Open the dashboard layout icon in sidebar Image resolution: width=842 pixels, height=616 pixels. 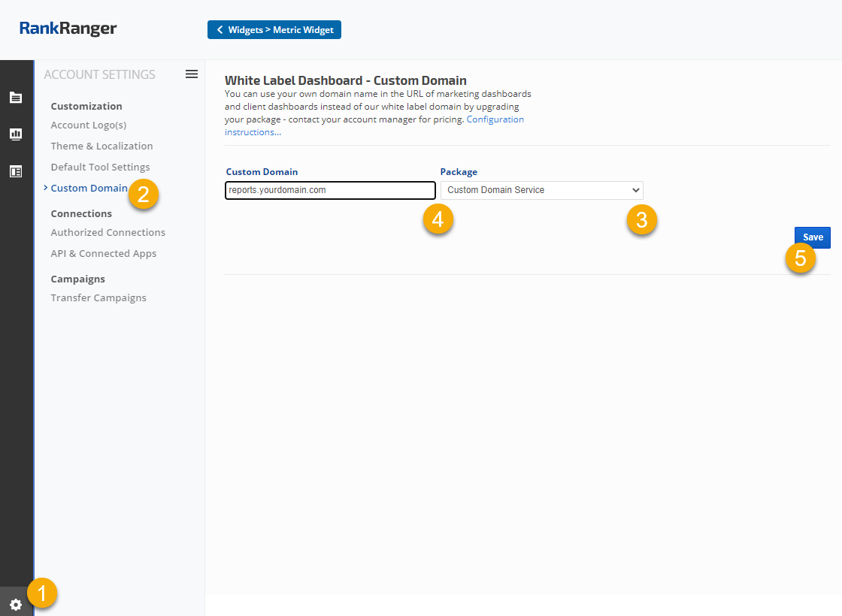[x=16, y=171]
